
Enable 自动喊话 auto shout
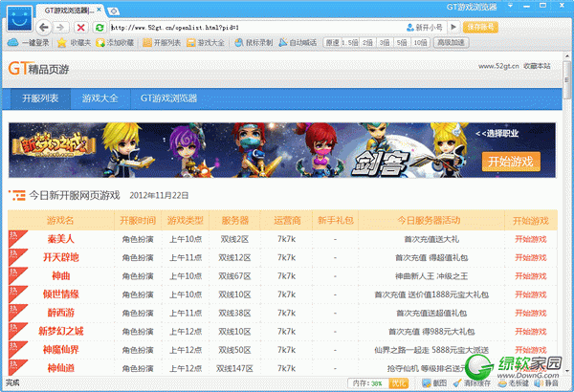[298, 43]
